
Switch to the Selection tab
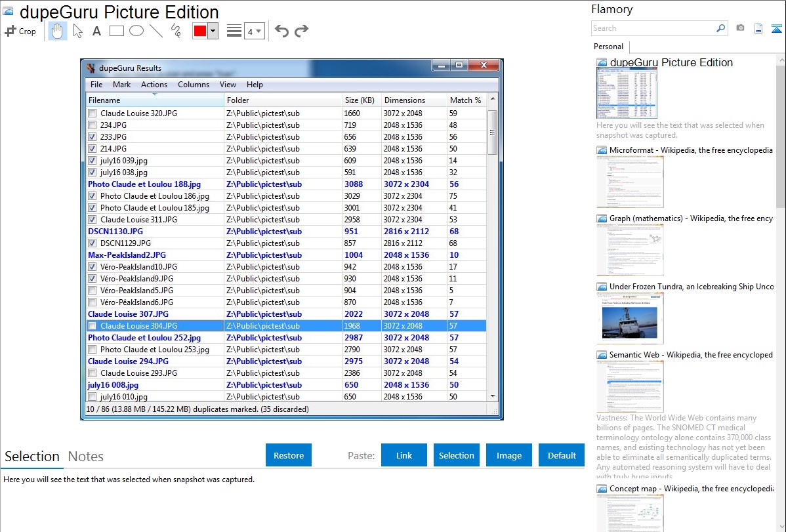[32, 457]
